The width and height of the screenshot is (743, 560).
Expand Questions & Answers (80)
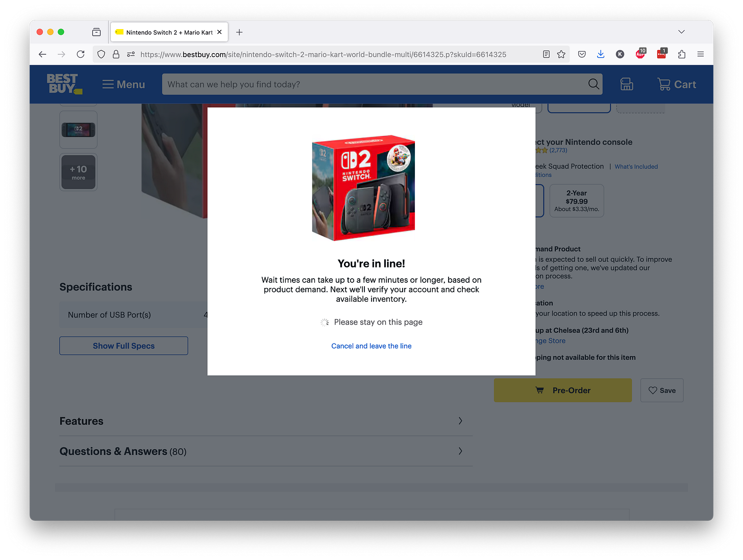point(266,451)
